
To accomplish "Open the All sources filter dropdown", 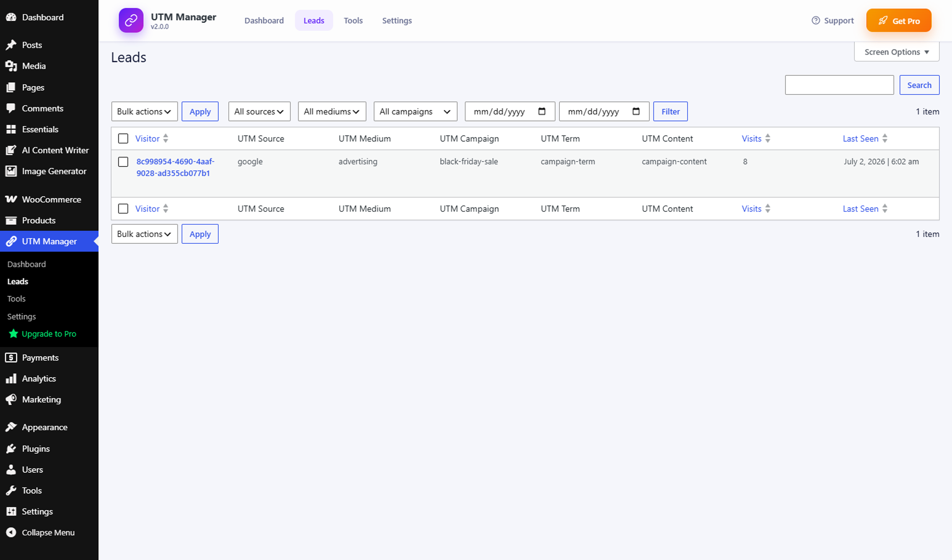I will (x=259, y=112).
